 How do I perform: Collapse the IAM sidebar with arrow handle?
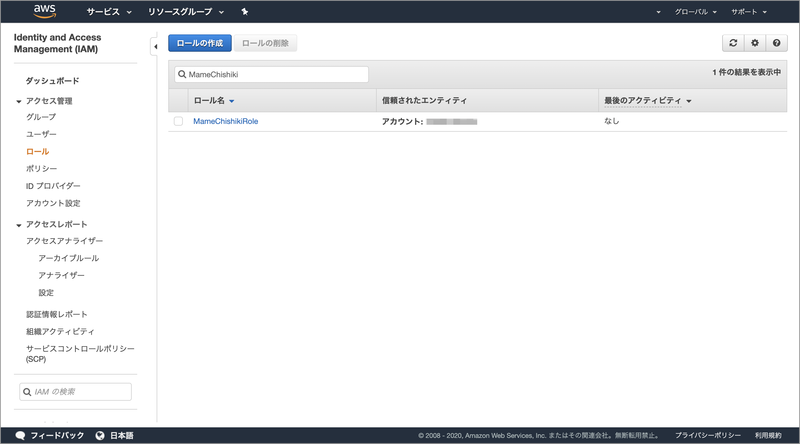pos(154,46)
